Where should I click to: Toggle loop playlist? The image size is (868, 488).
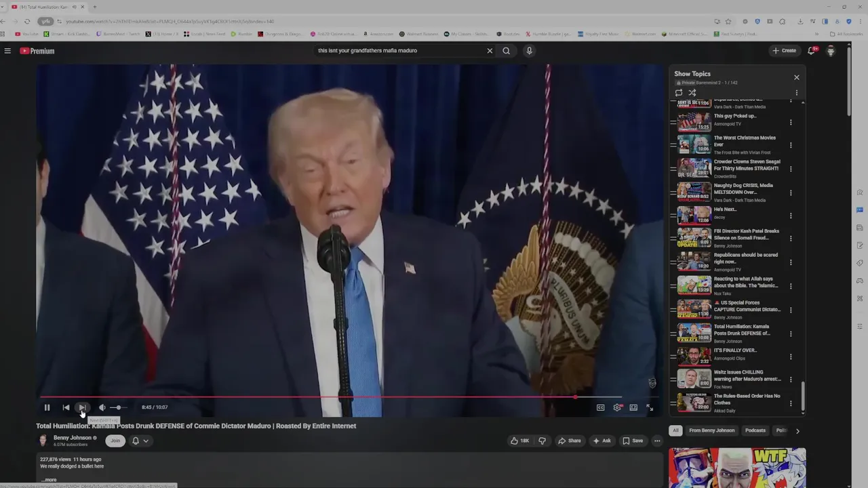(x=679, y=93)
